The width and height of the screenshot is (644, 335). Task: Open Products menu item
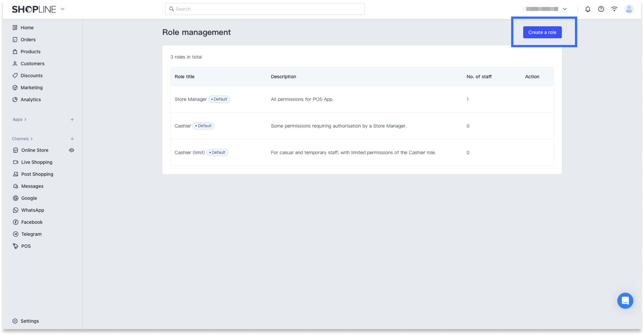click(x=30, y=52)
